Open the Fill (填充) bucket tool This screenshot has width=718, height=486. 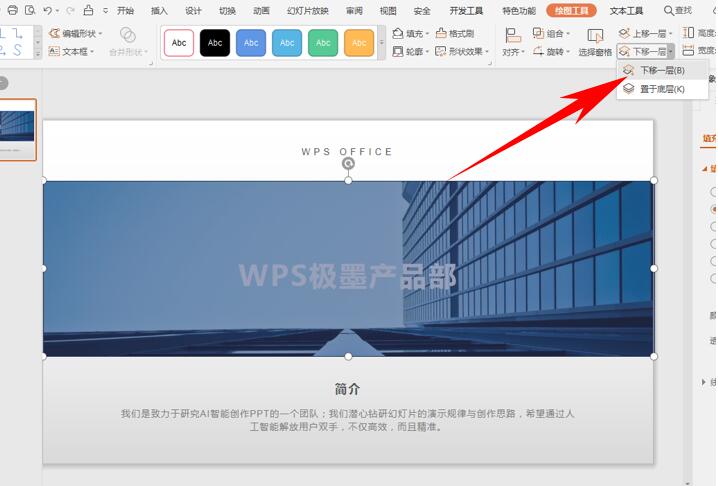(398, 33)
